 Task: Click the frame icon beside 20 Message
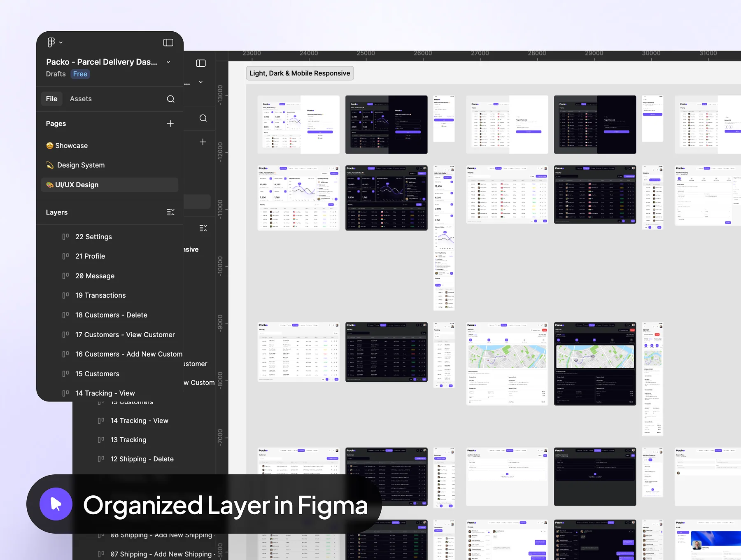[65, 276]
